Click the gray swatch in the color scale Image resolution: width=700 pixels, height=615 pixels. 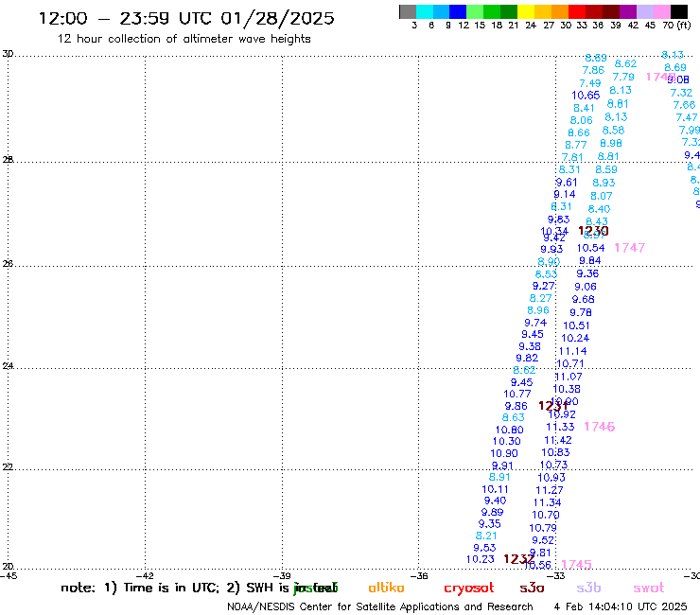click(408, 11)
